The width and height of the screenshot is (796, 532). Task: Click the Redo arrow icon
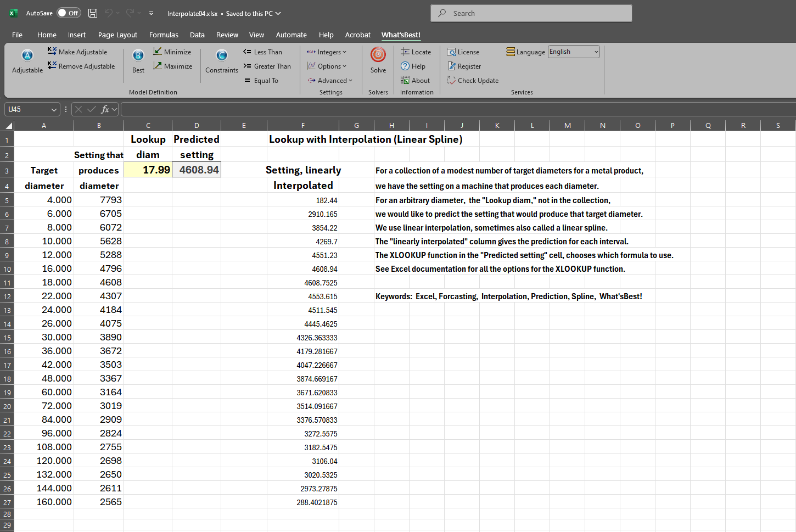click(130, 13)
